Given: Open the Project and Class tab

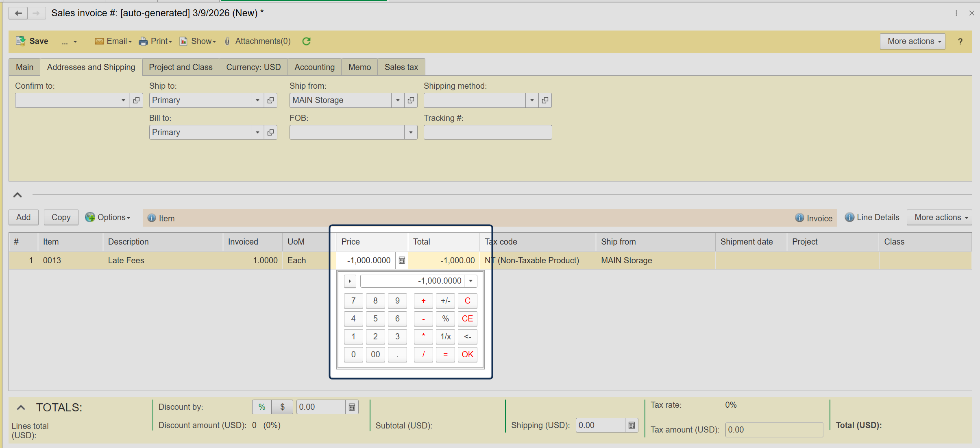Looking at the screenshot, I should click(x=181, y=67).
